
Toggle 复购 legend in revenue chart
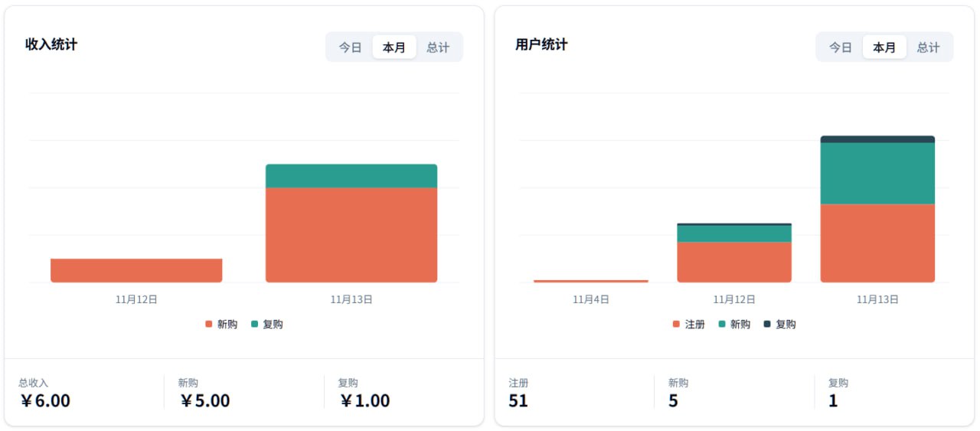[x=267, y=325]
